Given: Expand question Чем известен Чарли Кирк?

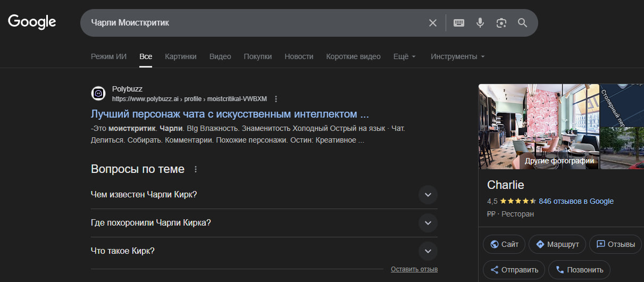Looking at the screenshot, I should pyautogui.click(x=428, y=195).
